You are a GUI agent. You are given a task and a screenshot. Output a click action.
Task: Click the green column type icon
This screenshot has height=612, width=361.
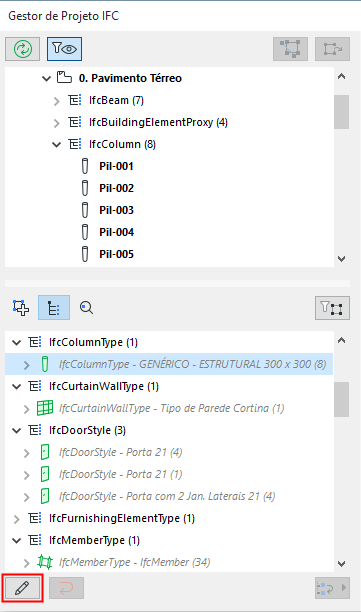click(x=45, y=364)
